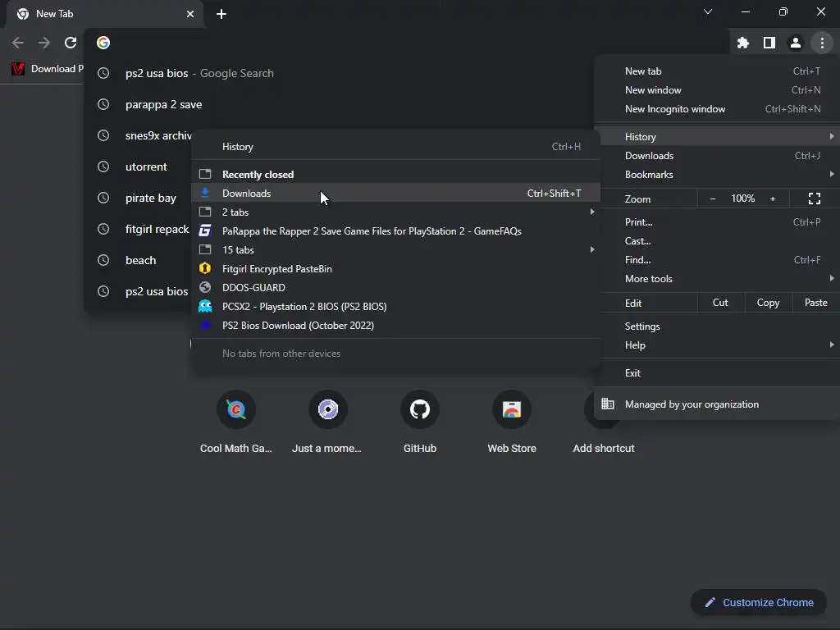Viewport: 840px width, 630px height.
Task: Click the Google logo in address bar
Action: (103, 43)
